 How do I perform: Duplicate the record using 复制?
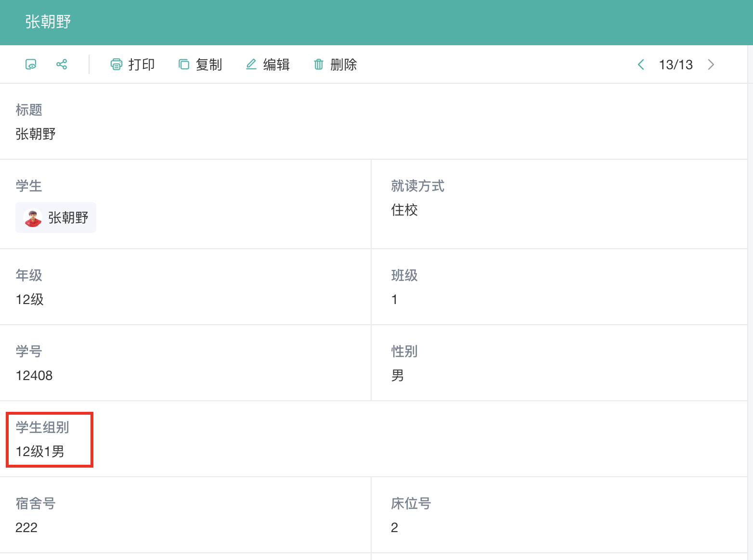[200, 64]
